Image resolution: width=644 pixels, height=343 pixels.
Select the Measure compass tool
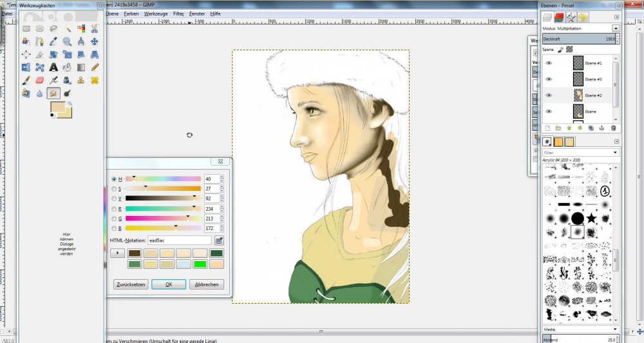click(81, 41)
